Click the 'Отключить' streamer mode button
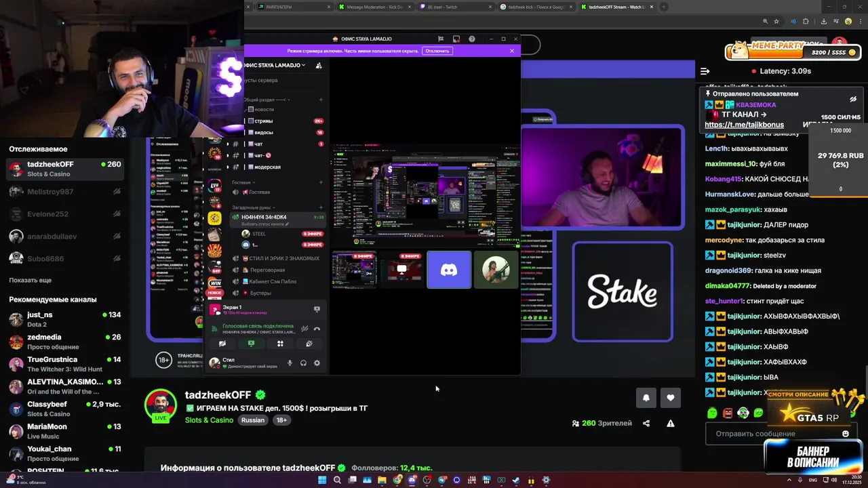 click(437, 51)
